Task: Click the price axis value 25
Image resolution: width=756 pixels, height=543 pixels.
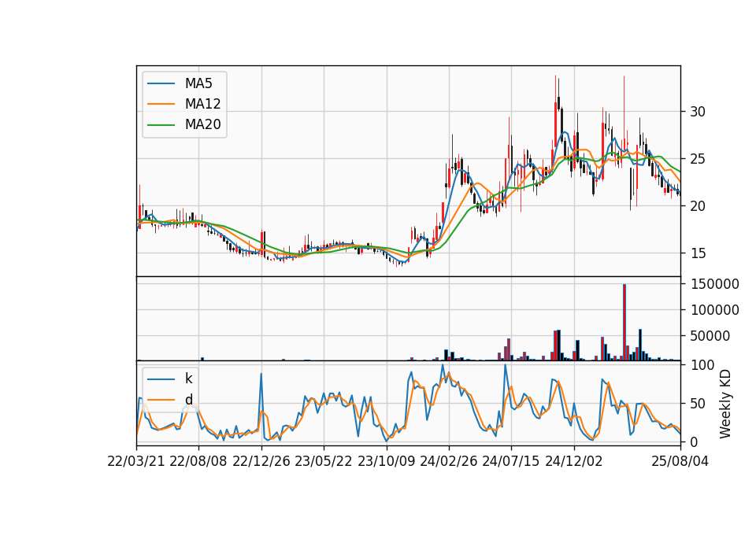Action: click(698, 159)
